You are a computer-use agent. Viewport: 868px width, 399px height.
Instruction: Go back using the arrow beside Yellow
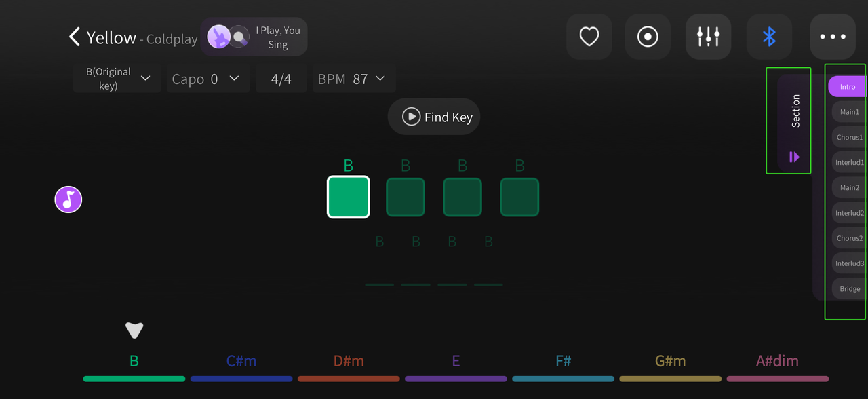75,37
